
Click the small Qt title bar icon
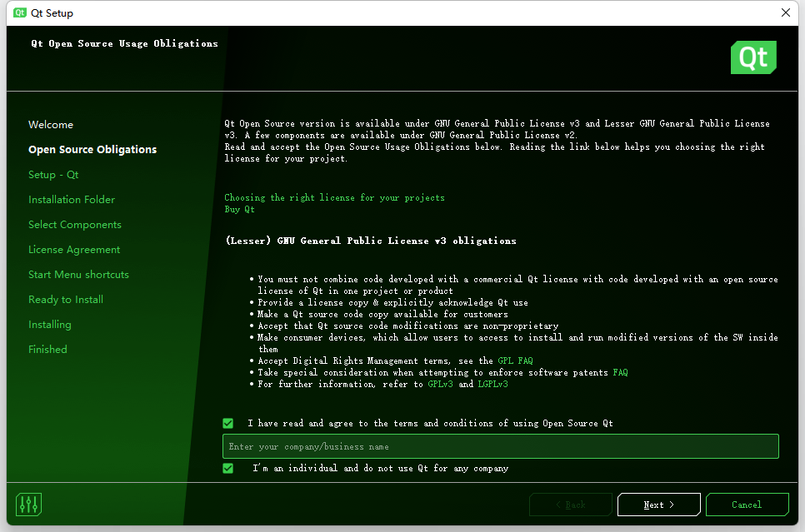[x=20, y=12]
